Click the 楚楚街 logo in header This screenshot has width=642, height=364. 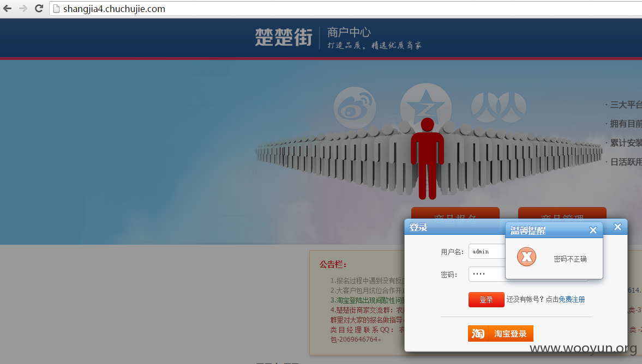pyautogui.click(x=284, y=37)
